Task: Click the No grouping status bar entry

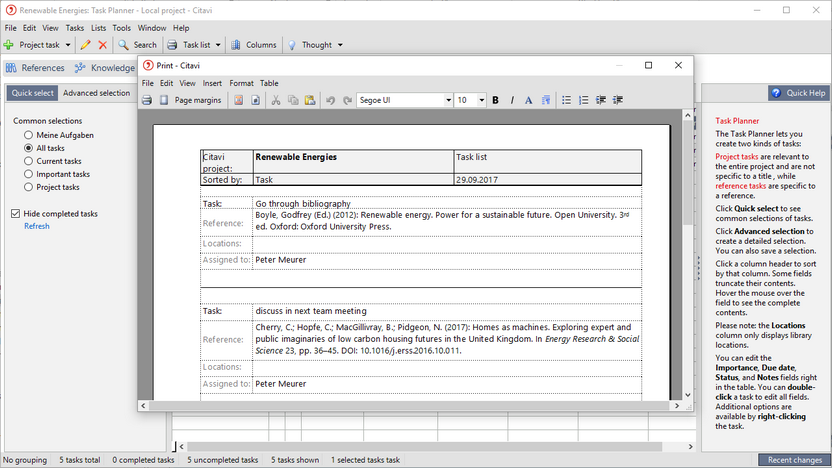Action: 25,460
